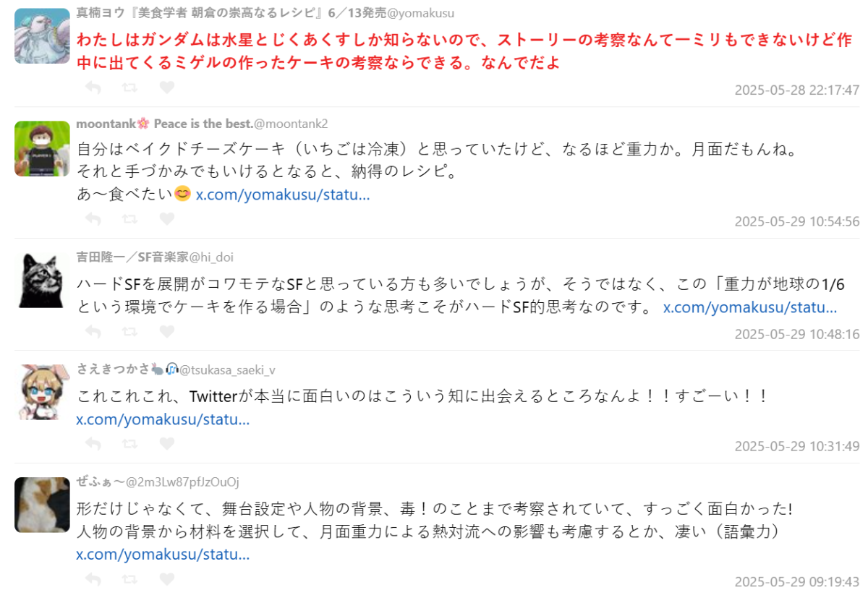The height and width of the screenshot is (590, 868).
Task: Open x.com link in hi_doi's tweet
Action: 750,307
